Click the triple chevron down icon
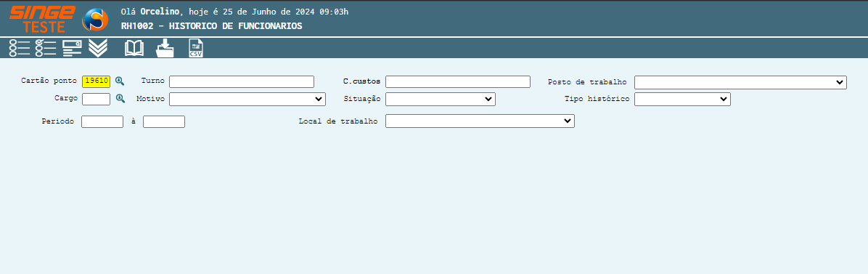Image resolution: width=868 pixels, height=274 pixels. (x=98, y=48)
